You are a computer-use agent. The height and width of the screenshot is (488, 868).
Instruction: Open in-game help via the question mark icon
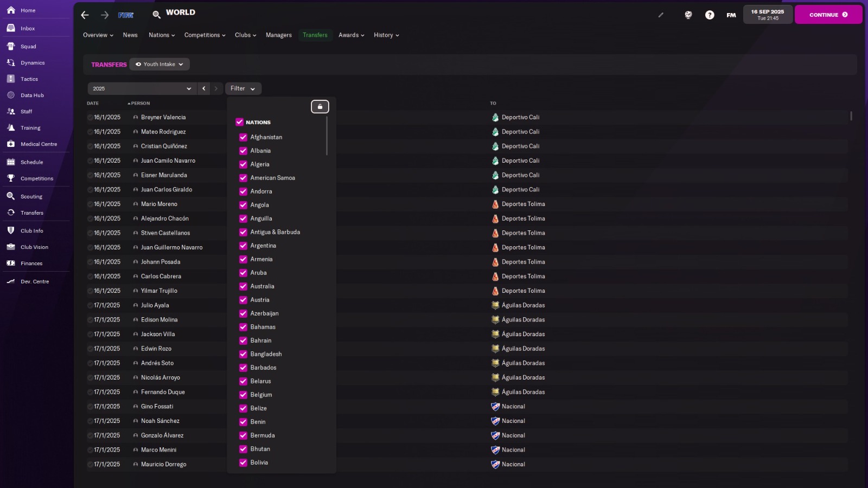(710, 15)
